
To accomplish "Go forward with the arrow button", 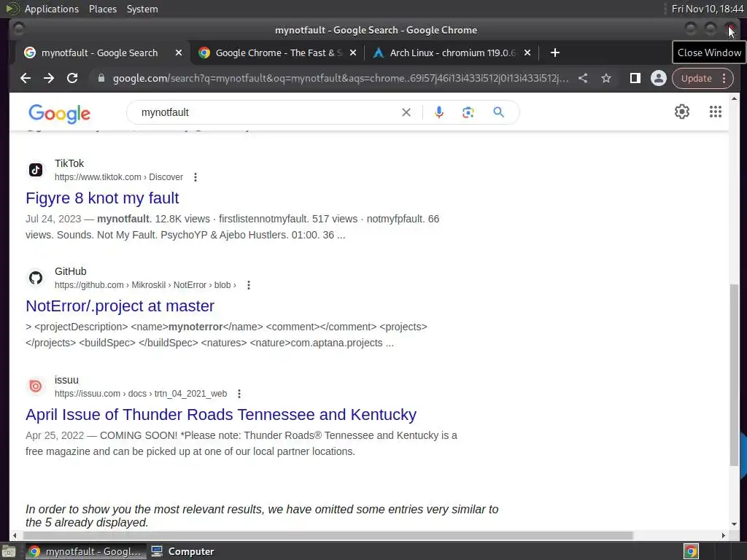I will coord(49,78).
